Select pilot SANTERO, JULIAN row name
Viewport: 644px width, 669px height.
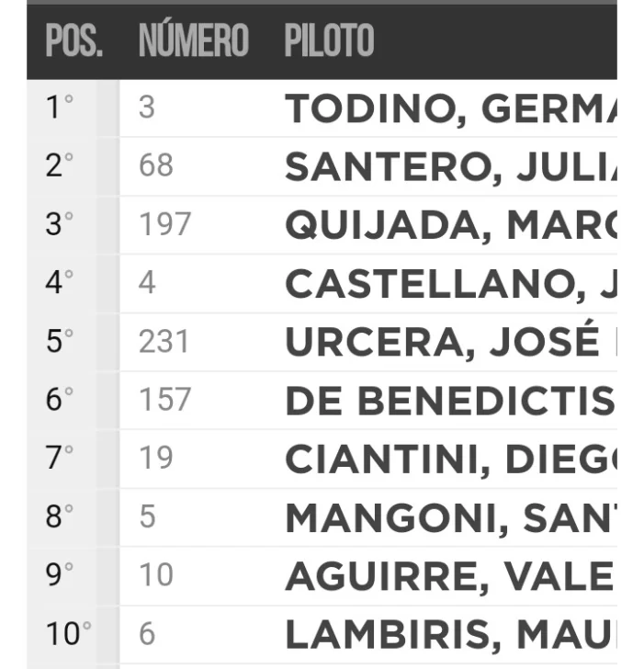click(450, 167)
